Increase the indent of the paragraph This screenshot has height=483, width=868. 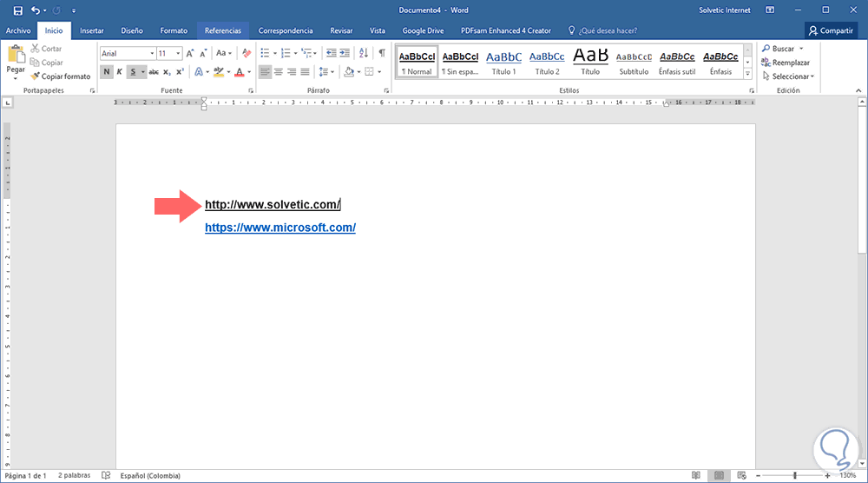point(344,53)
